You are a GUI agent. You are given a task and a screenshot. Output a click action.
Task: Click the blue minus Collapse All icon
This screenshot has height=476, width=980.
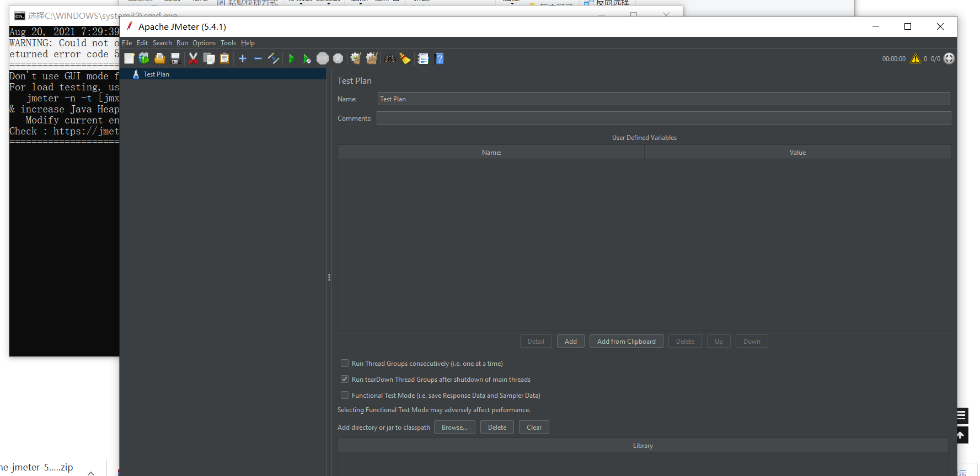[x=258, y=58]
